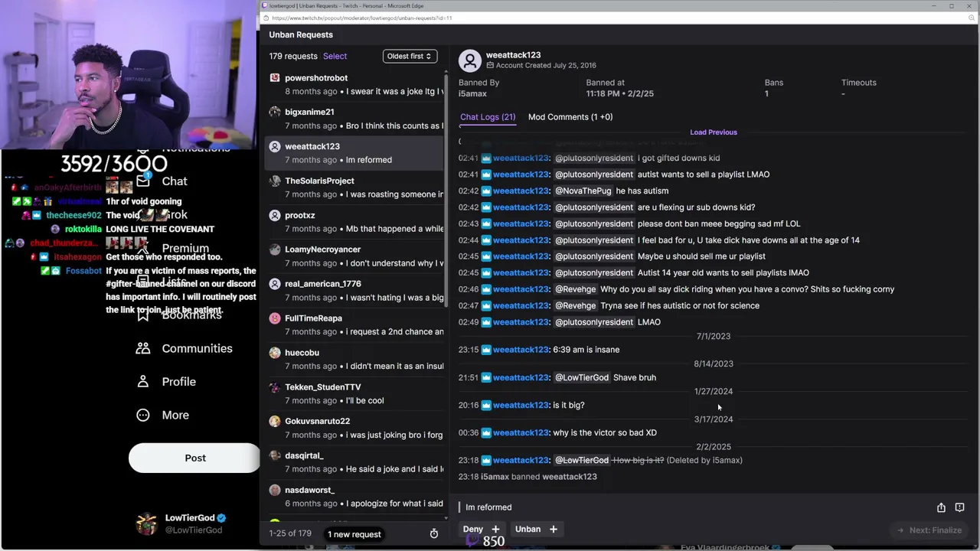Click the subscriber badge on the 02:49 LMAO message
Screen dimensions: 980x551
pos(485,322)
